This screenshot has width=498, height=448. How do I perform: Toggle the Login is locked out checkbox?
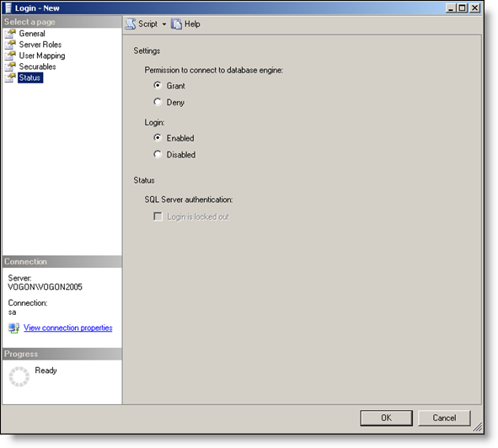coord(158,216)
